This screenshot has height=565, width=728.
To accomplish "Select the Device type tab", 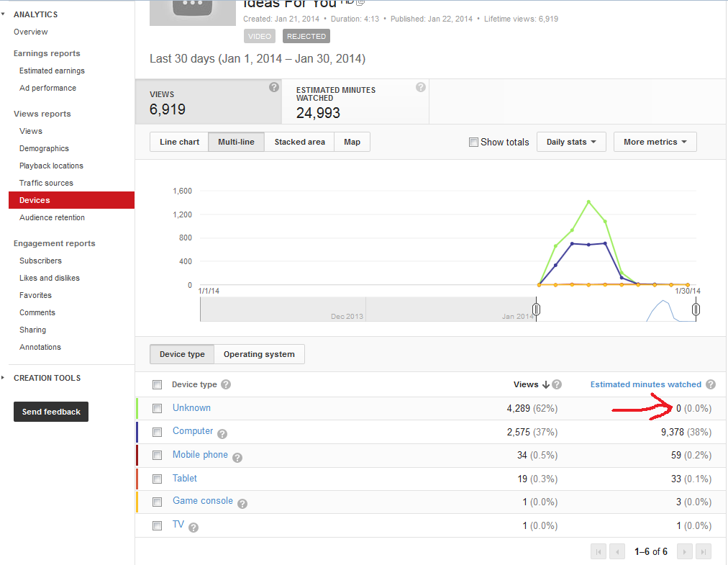I will pos(182,354).
